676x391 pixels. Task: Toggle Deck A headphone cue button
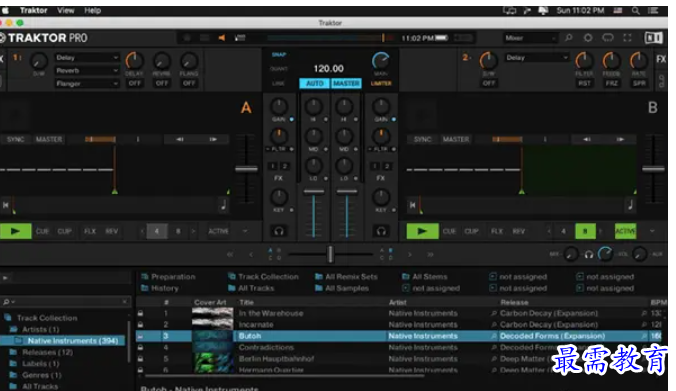point(279,231)
